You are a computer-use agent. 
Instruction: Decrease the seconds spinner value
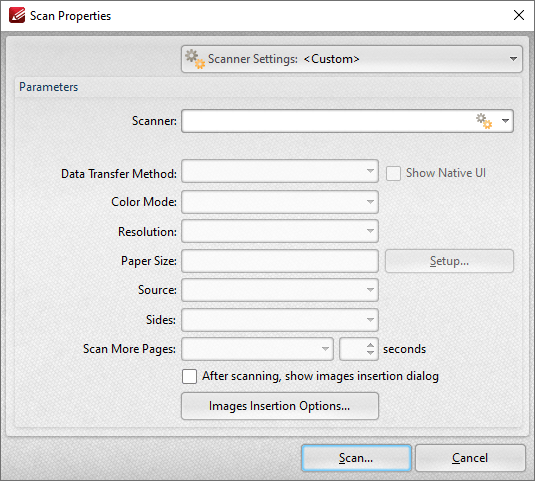pyautogui.click(x=371, y=353)
